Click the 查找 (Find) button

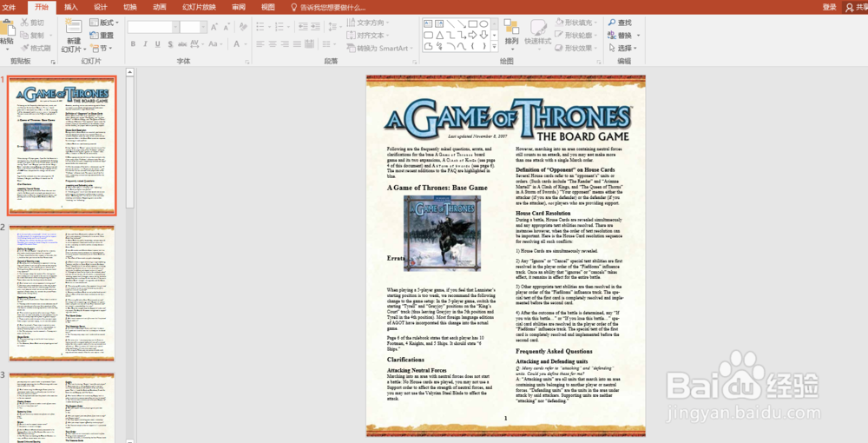[620, 23]
